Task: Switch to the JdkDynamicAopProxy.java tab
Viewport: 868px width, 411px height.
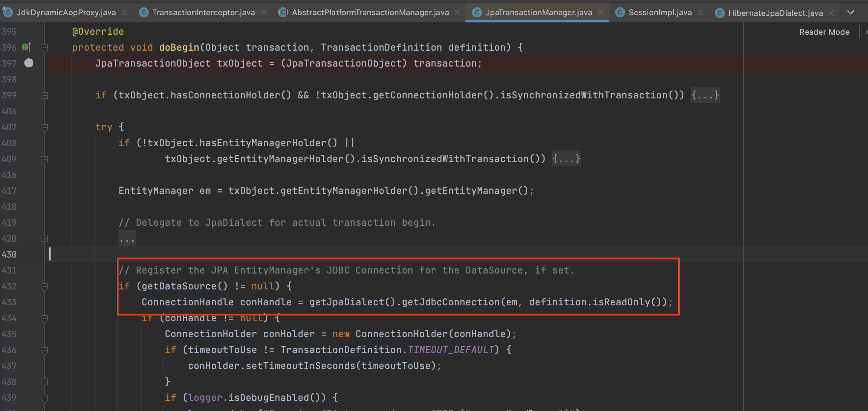Action: pyautogui.click(x=66, y=13)
